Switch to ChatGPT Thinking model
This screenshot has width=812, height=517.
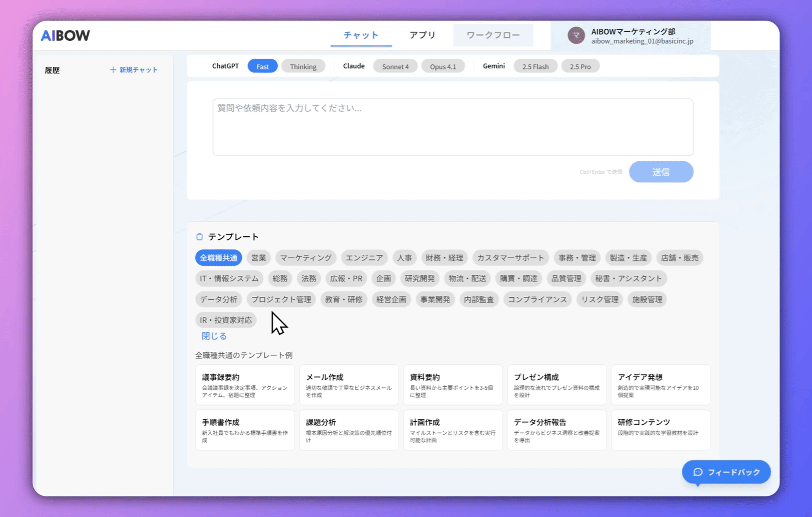coord(303,67)
